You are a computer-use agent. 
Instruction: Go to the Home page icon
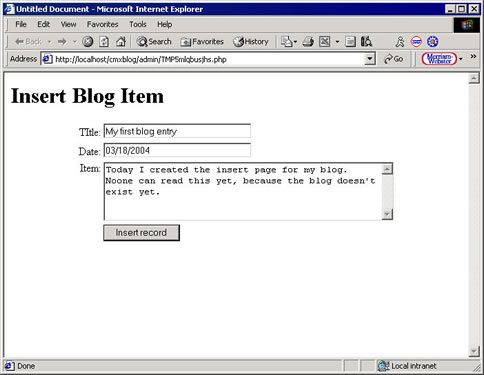(x=121, y=42)
